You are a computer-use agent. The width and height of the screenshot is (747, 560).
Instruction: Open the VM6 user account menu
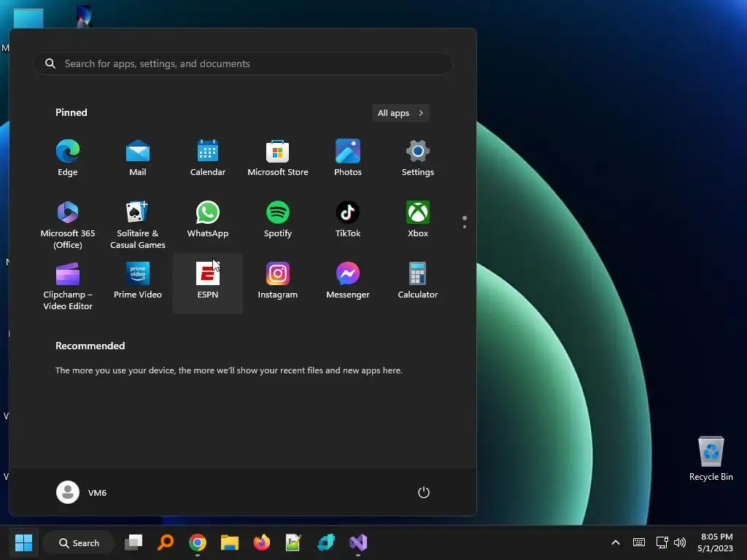coord(82,492)
